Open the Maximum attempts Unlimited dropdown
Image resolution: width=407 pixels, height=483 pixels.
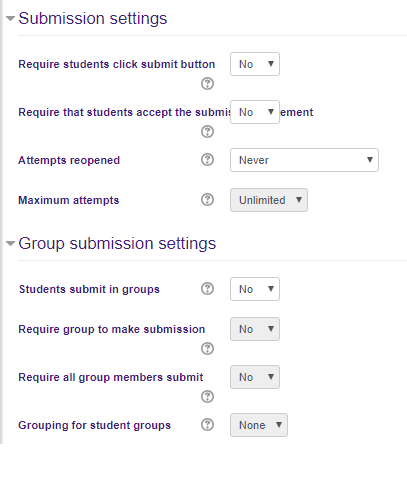pos(269,200)
